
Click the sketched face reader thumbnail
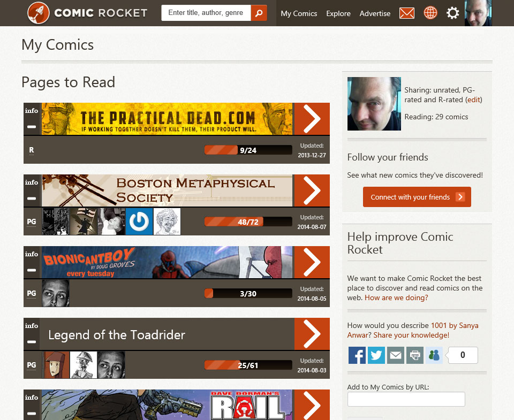tap(167, 222)
